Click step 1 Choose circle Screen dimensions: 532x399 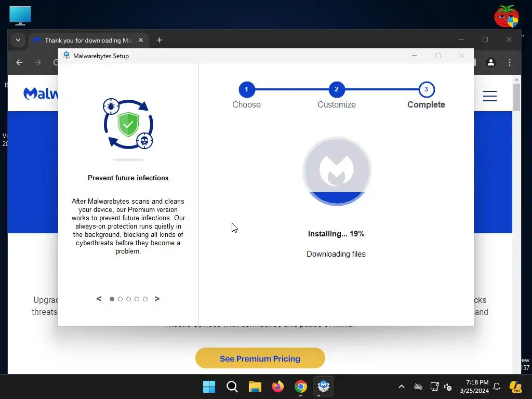click(x=247, y=89)
